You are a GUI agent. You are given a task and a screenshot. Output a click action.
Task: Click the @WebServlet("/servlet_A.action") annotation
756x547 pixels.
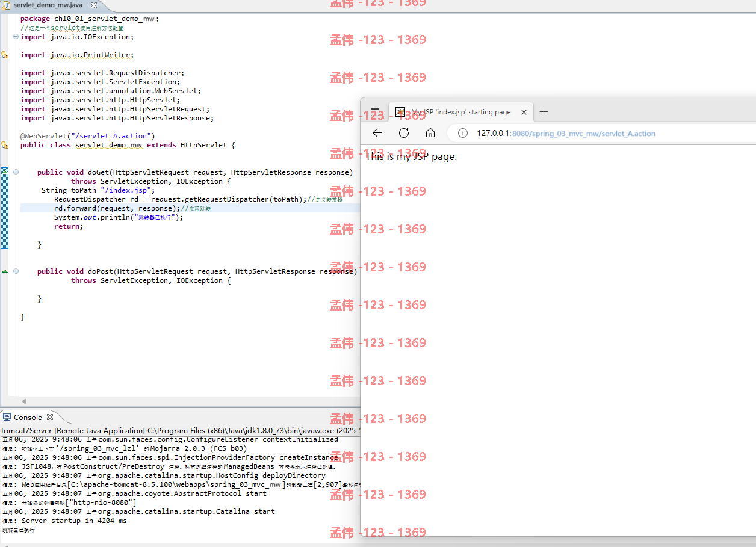coord(88,136)
